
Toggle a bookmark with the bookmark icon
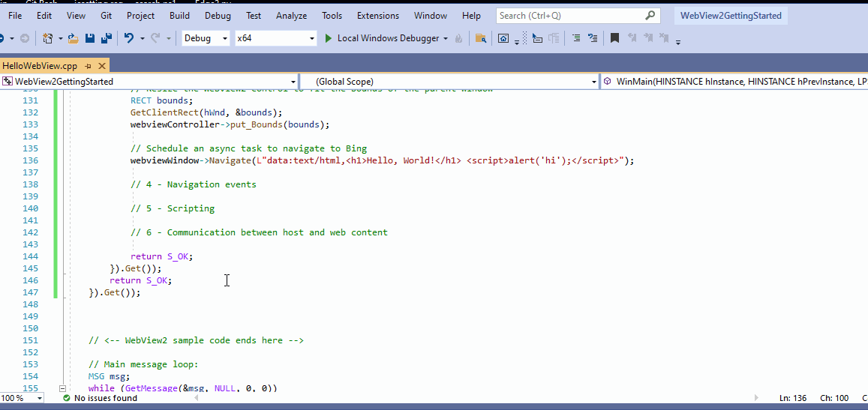point(614,38)
